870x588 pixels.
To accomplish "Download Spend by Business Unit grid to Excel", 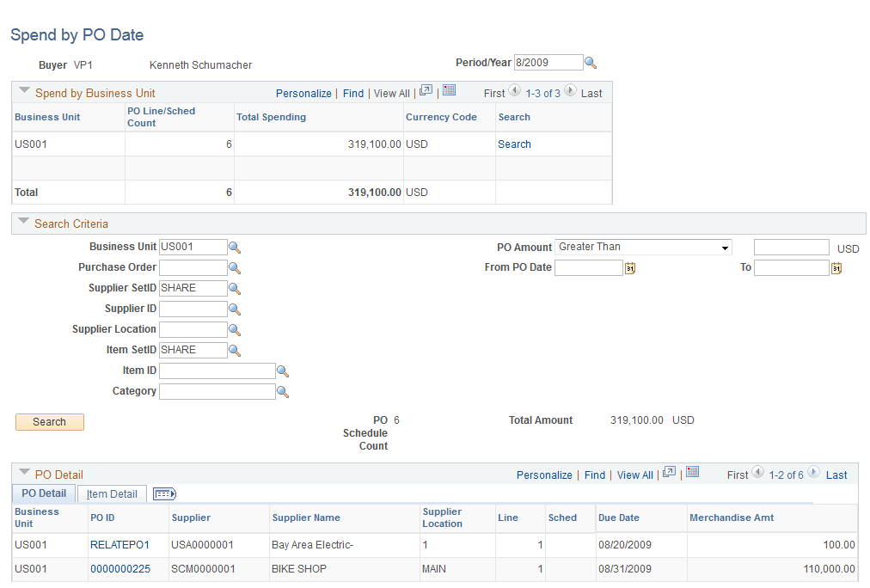I will pyautogui.click(x=450, y=92).
